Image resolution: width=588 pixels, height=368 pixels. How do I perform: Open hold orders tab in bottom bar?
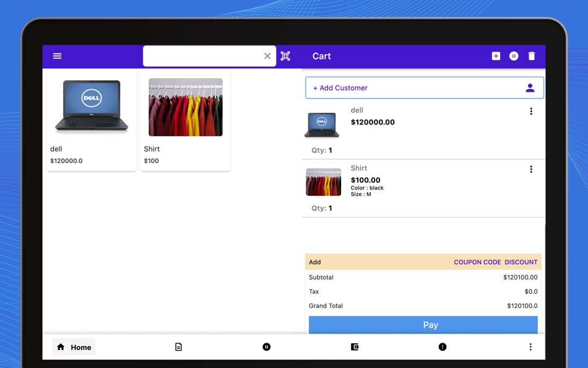pyautogui.click(x=267, y=347)
